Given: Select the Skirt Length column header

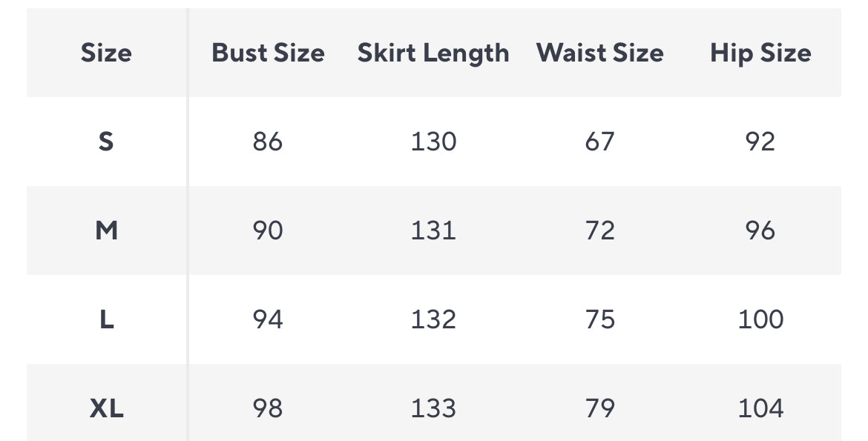Looking at the screenshot, I should coord(433,53).
